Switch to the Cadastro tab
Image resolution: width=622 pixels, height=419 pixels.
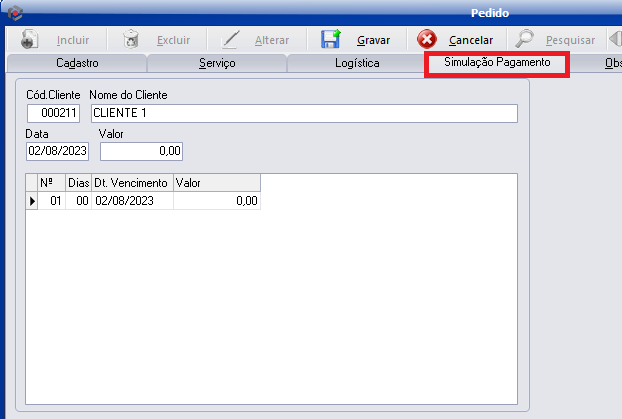77,63
